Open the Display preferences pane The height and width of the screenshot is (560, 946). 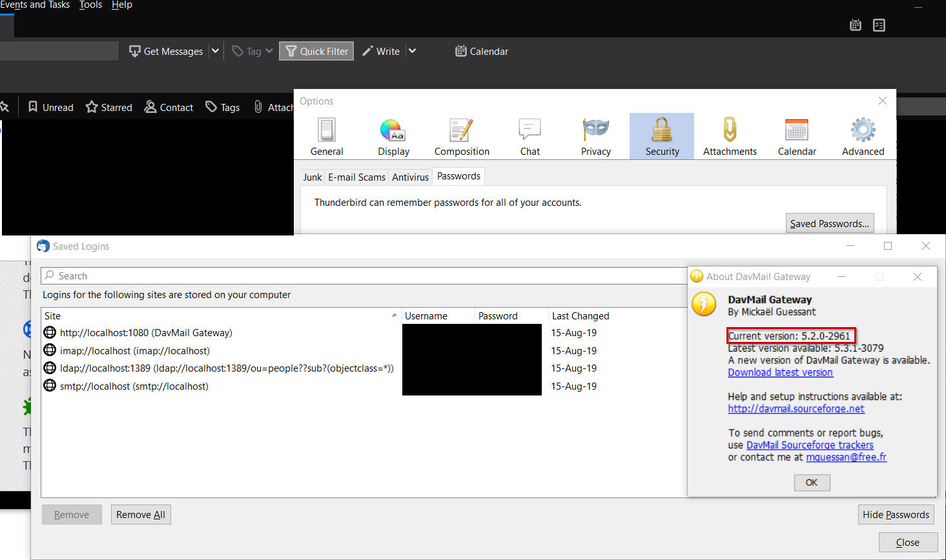393,135
